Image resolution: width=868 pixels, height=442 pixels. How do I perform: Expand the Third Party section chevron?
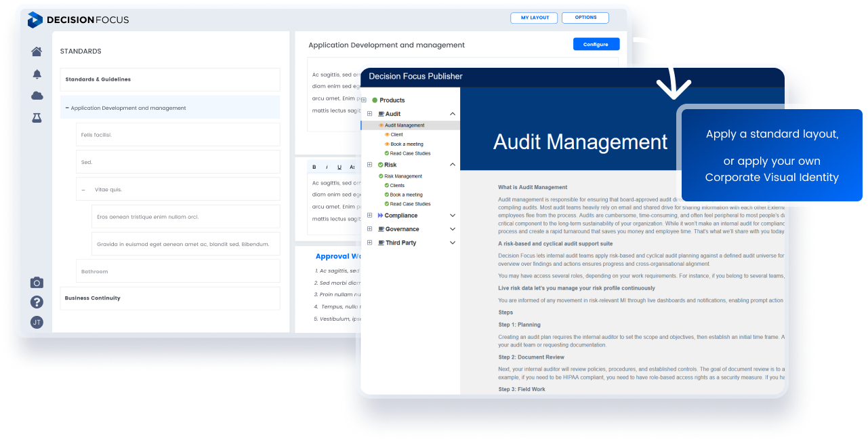(x=453, y=243)
